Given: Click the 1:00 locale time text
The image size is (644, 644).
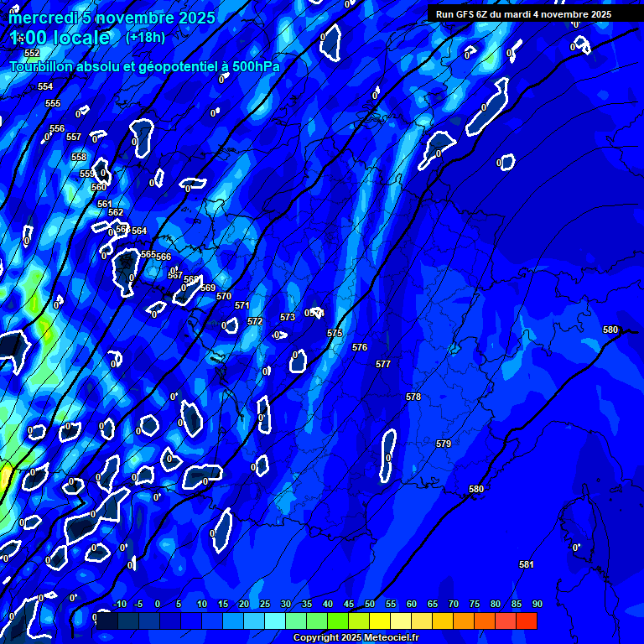Looking at the screenshot, I should (60, 39).
